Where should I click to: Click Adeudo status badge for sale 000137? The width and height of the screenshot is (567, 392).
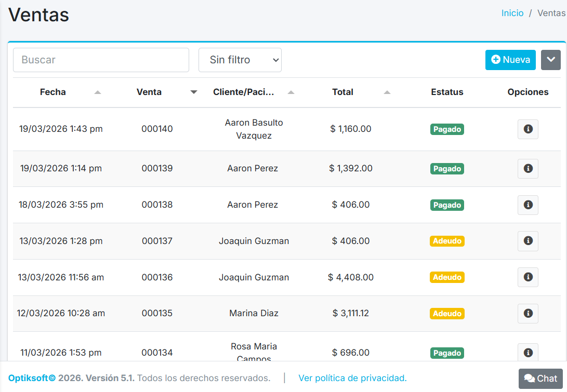click(x=447, y=241)
